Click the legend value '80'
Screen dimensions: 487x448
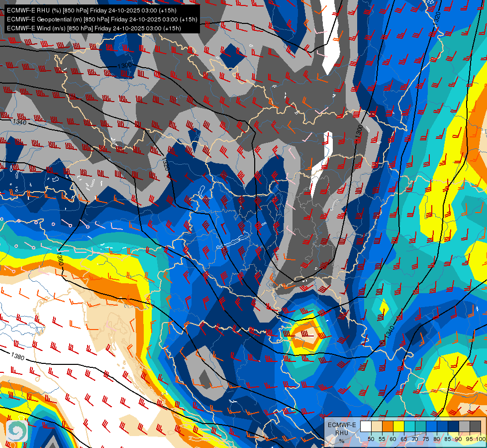point(437,439)
